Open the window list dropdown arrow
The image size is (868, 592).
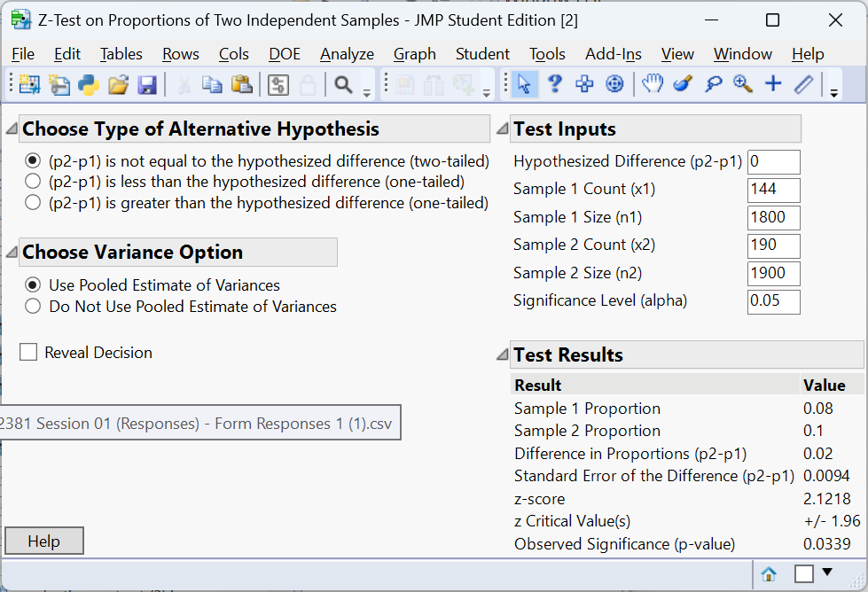tap(827, 573)
